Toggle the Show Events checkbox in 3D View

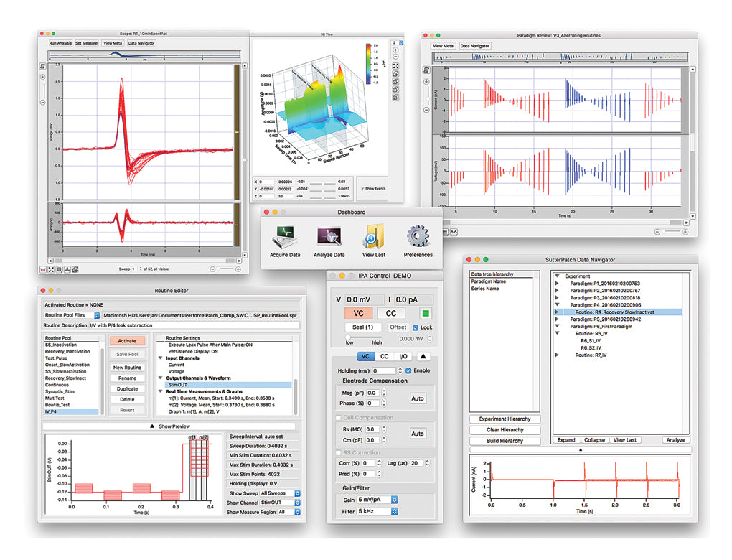[362, 187]
